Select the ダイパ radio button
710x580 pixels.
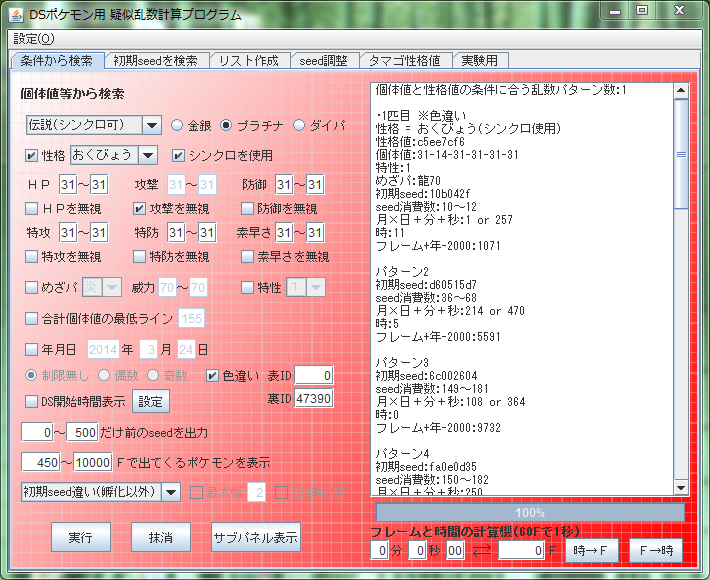[299, 125]
